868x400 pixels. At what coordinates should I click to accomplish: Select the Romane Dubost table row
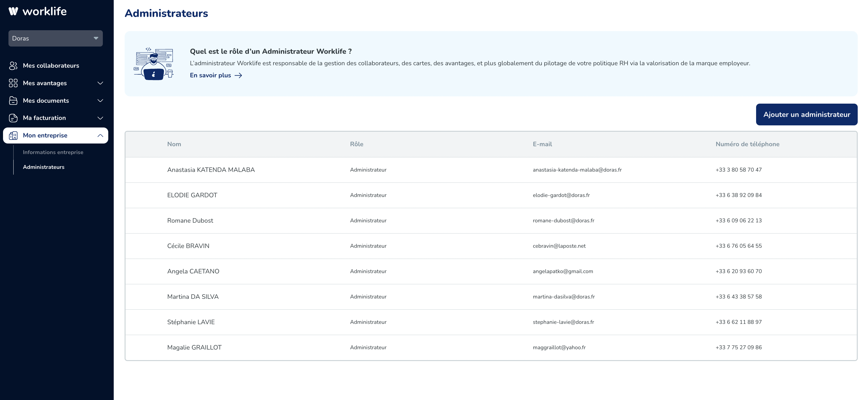(x=190, y=221)
